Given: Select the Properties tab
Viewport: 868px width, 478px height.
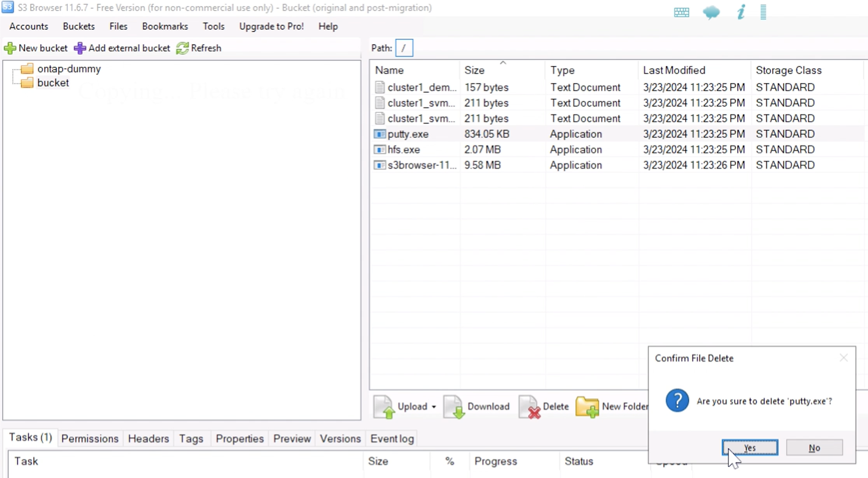Looking at the screenshot, I should [x=239, y=439].
